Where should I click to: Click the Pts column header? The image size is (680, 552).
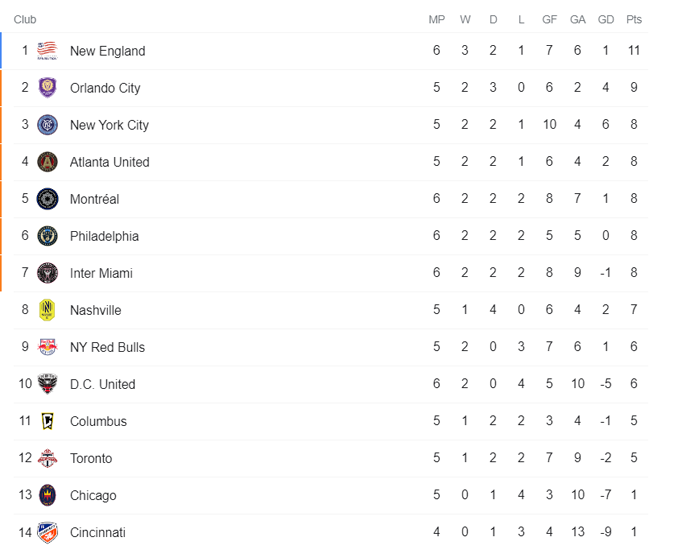[634, 19]
